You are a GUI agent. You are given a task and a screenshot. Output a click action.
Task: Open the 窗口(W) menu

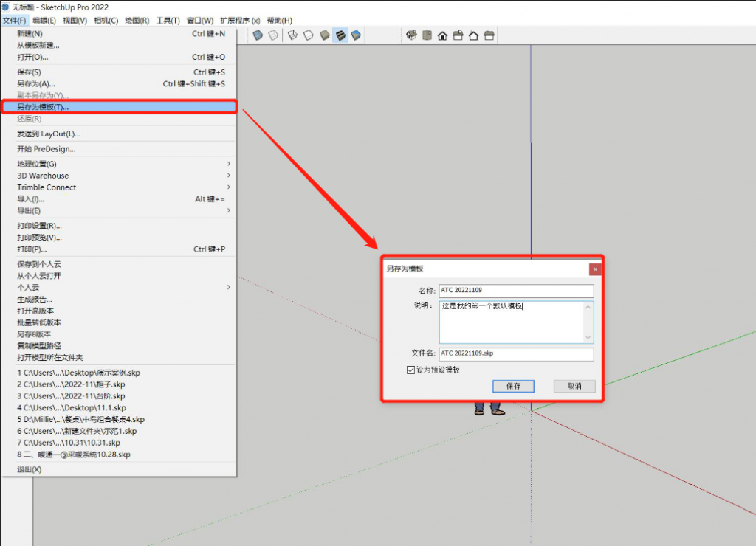[200, 20]
